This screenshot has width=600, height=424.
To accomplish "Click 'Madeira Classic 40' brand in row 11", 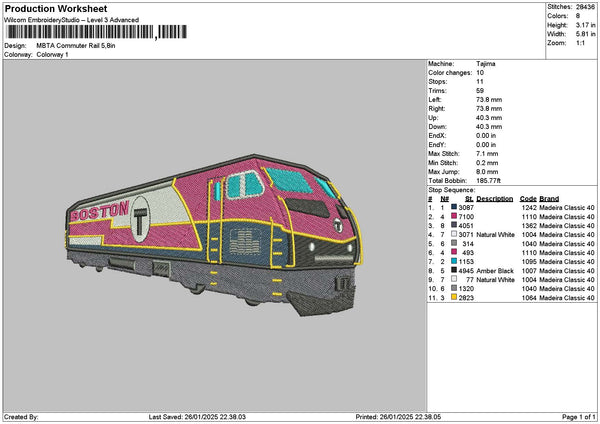I will coord(567,298).
